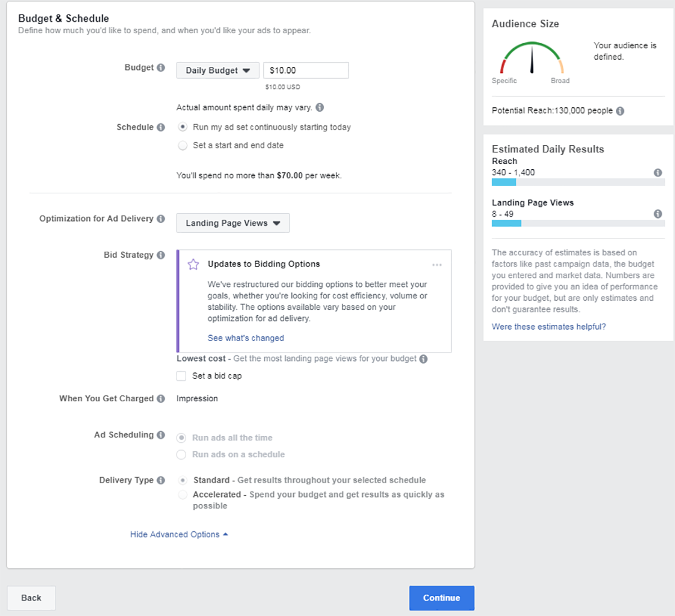Select 'Set a start and end date' option
The height and width of the screenshot is (616, 675).
click(182, 146)
